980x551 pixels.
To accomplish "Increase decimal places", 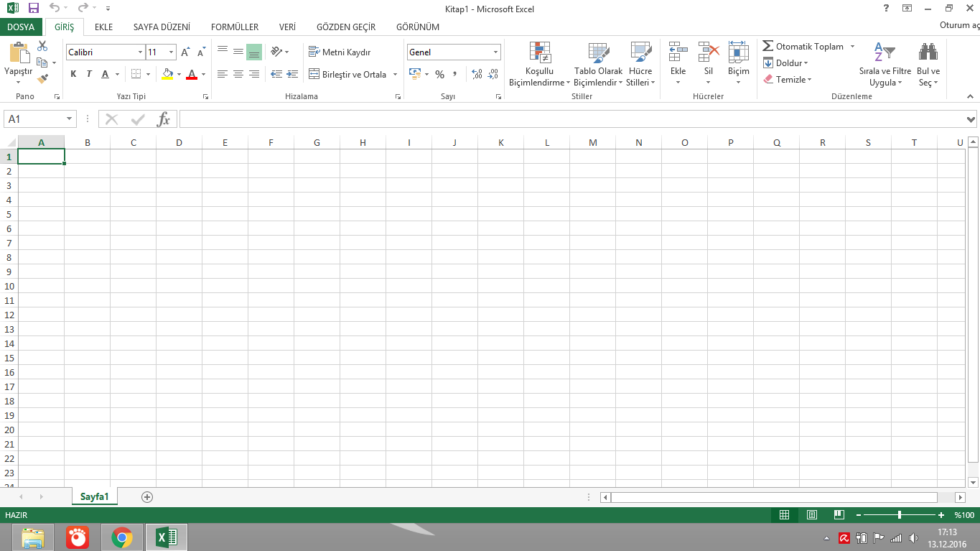I will pos(477,74).
